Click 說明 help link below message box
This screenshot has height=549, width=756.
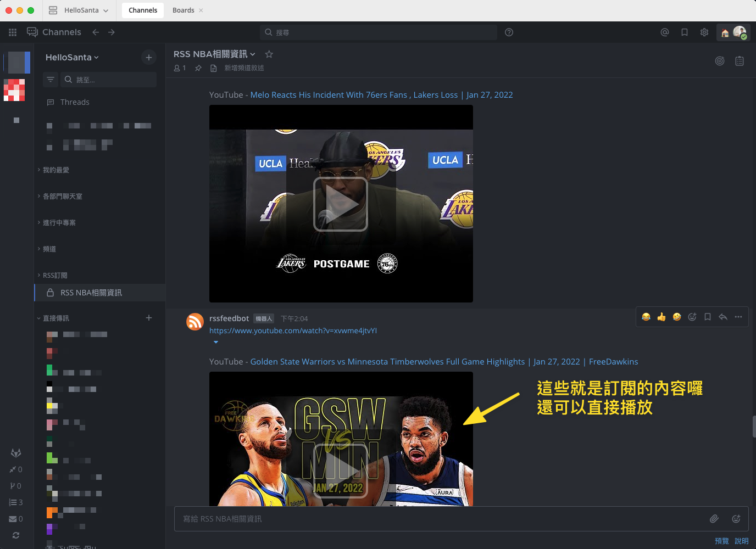(742, 541)
